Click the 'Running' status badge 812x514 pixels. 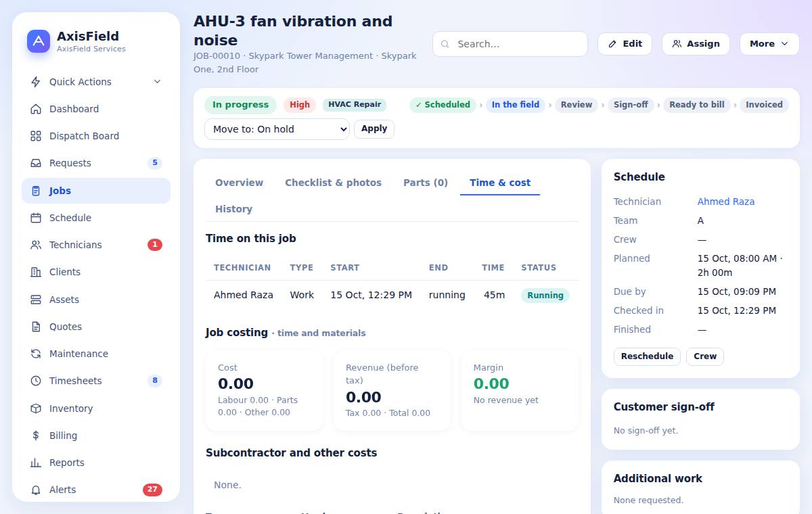tap(545, 296)
